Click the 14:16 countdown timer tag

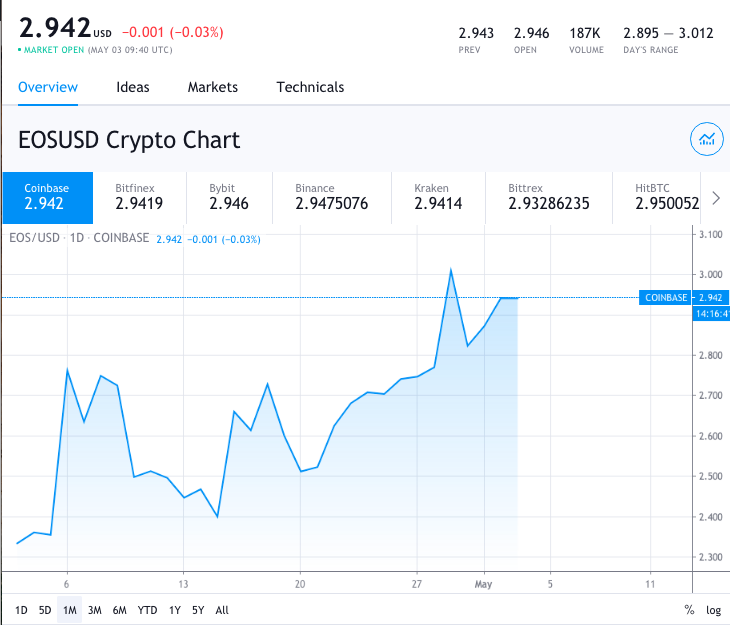click(711, 314)
